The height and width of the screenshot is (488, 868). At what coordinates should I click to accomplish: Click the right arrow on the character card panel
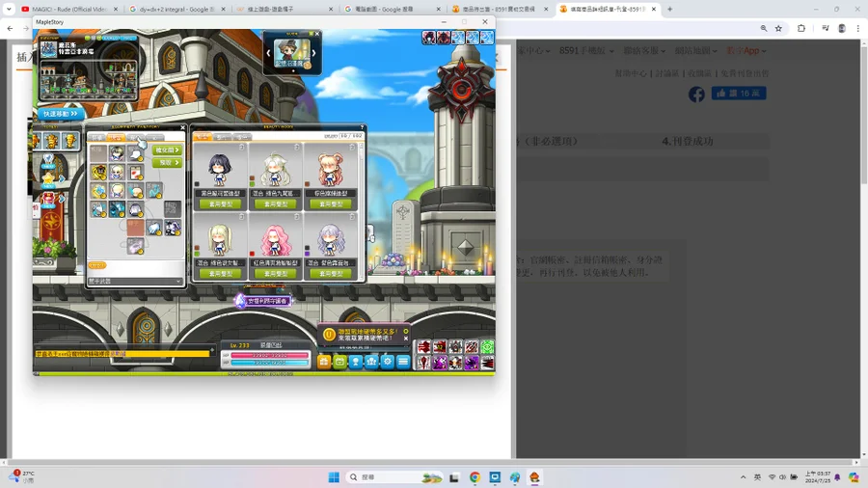[x=313, y=53]
